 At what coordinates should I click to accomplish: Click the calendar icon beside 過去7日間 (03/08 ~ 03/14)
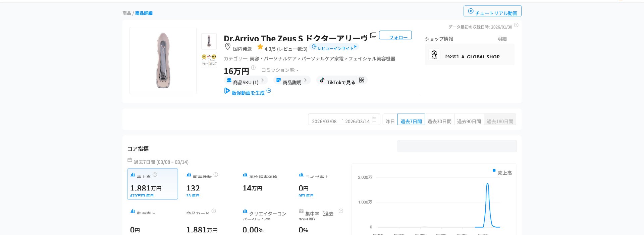pyautogui.click(x=130, y=160)
